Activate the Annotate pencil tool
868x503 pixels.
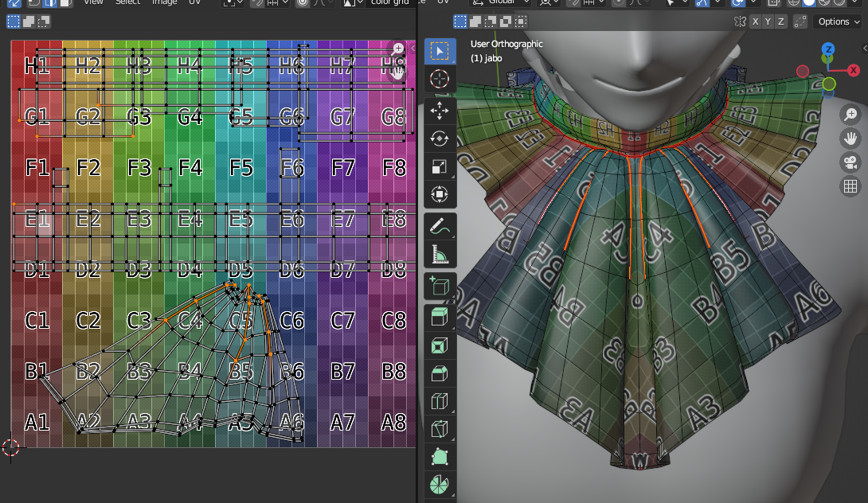click(x=440, y=226)
